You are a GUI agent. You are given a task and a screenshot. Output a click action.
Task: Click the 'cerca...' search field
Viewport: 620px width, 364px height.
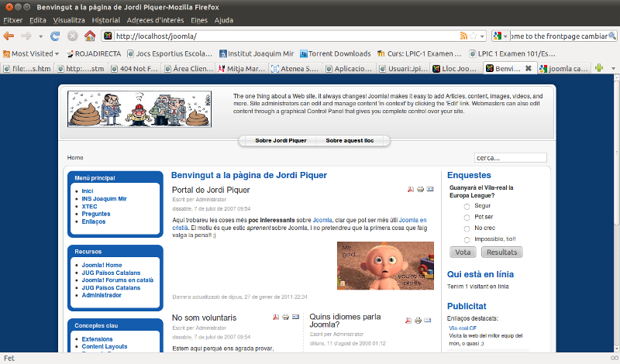[510, 157]
